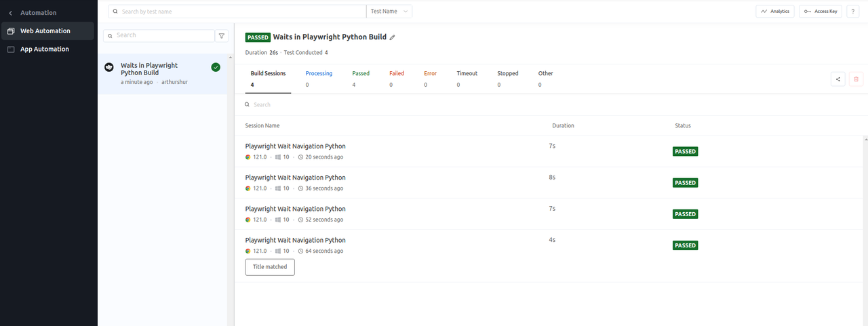Click the red delete build trash icon

click(856, 79)
